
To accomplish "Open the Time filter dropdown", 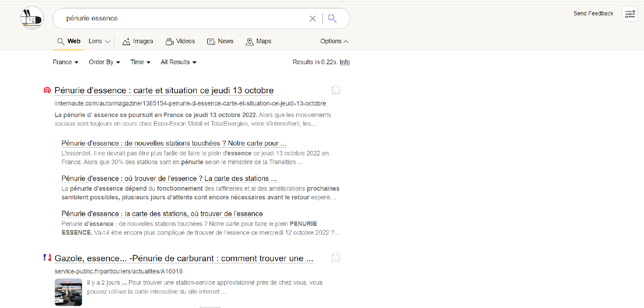I will (140, 62).
